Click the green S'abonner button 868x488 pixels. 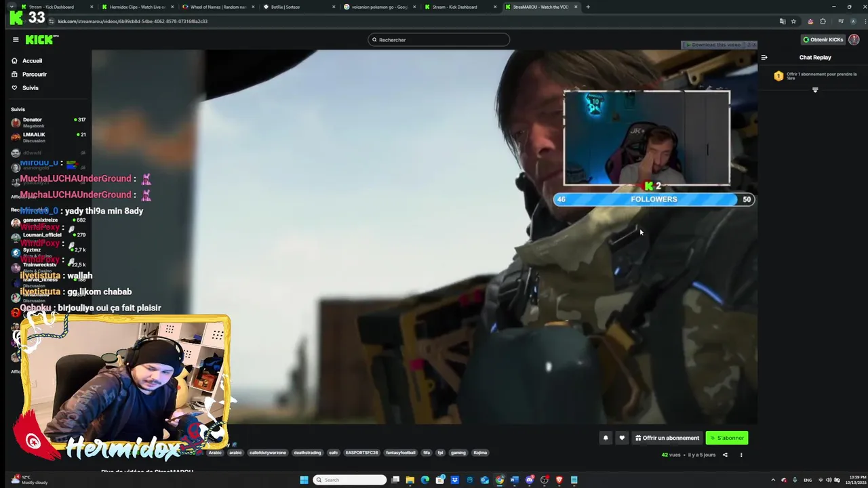(x=727, y=438)
